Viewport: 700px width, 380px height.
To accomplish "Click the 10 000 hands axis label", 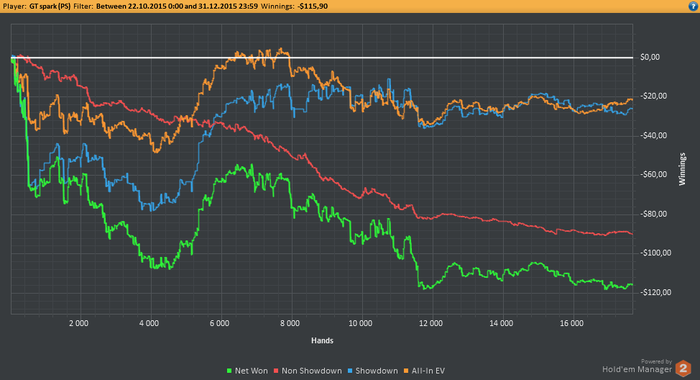I will point(360,323).
